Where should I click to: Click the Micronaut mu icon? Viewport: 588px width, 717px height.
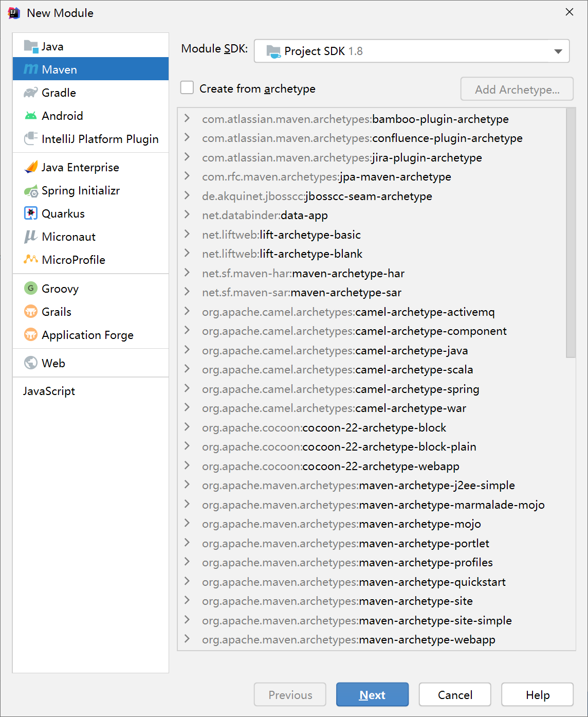(x=31, y=237)
